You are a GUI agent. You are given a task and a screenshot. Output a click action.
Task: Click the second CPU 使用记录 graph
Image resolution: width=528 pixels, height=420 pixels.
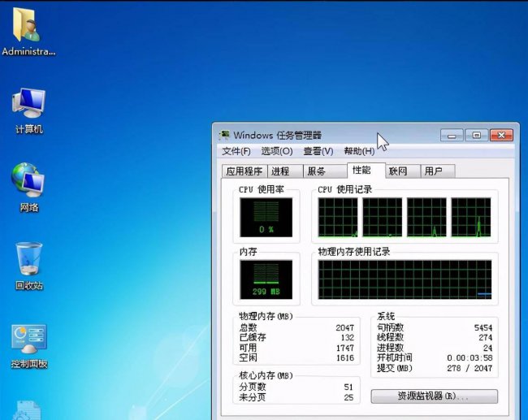tap(383, 217)
